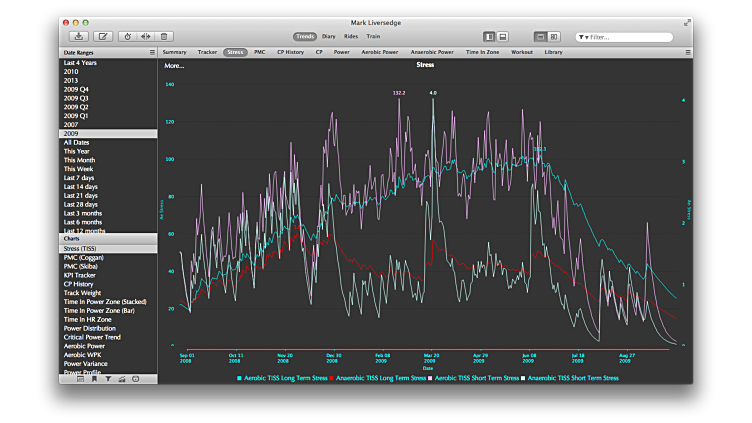The height and width of the screenshot is (423, 752).
Task: Toggle the sidebar visibility view button
Action: point(489,36)
